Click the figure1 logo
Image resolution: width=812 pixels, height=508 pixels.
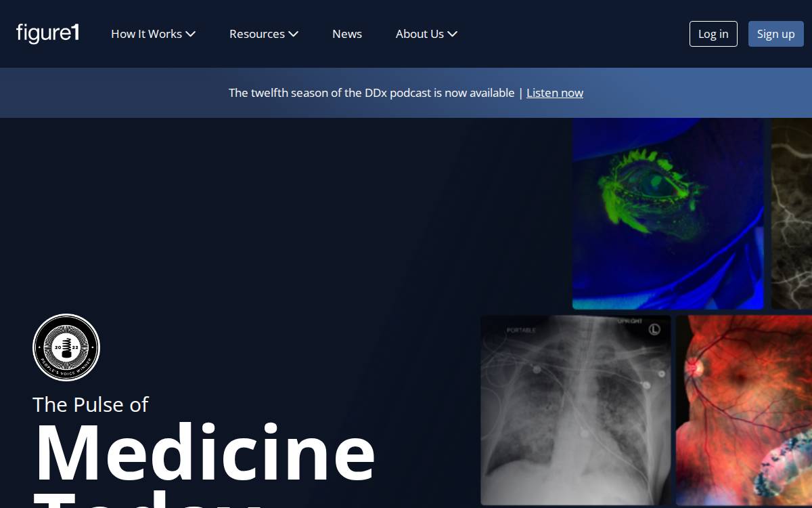pos(47,33)
